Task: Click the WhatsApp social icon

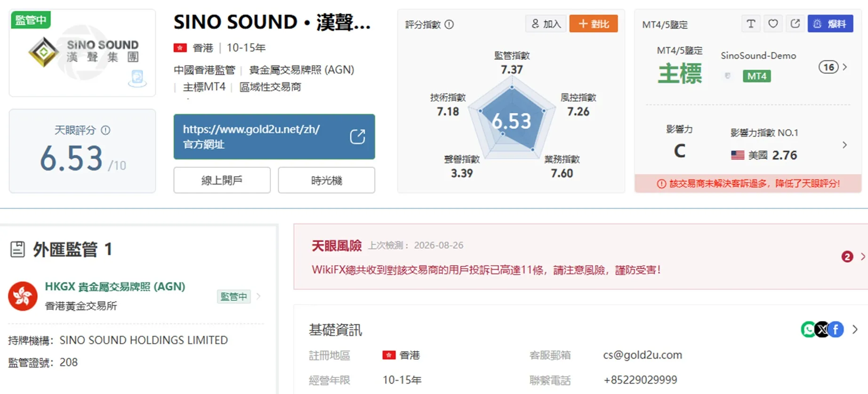Action: [809, 330]
